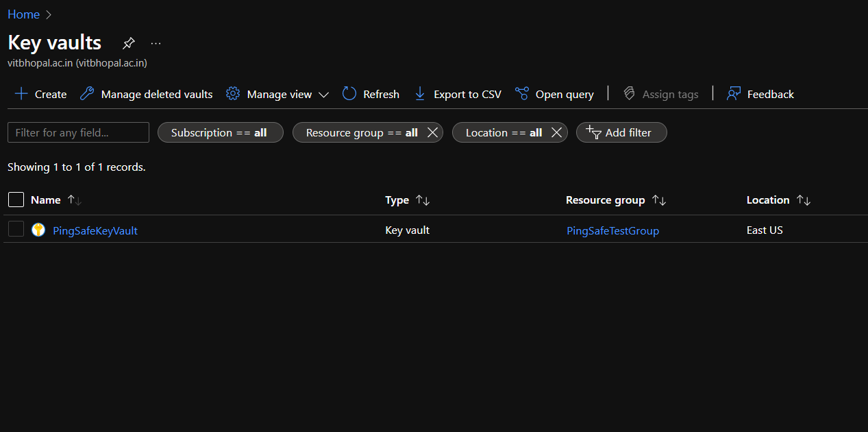This screenshot has height=432, width=868.
Task: Remove the Resource group filter
Action: 432,132
